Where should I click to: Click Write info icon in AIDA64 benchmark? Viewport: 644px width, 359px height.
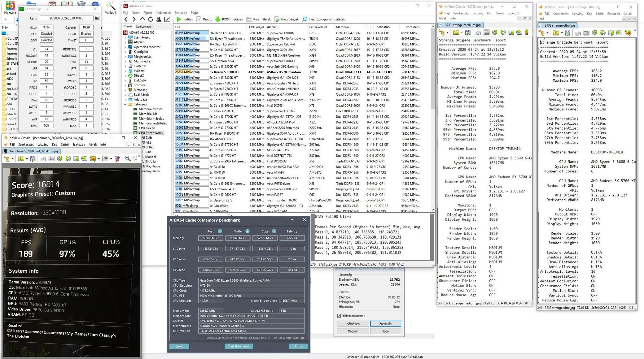click(x=247, y=231)
